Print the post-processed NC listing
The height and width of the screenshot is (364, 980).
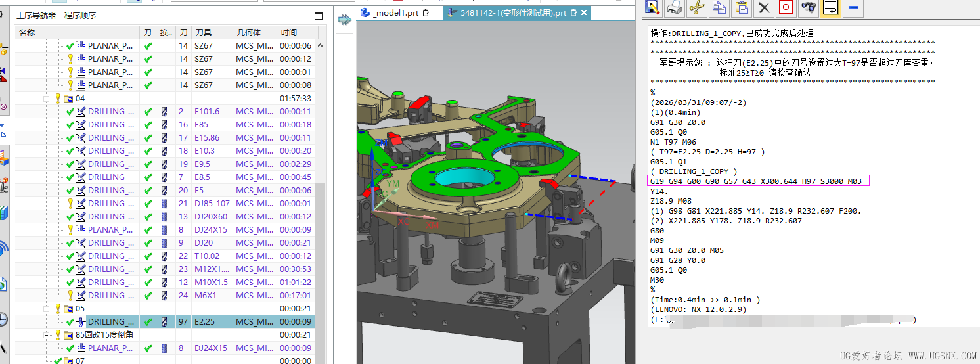tap(675, 7)
